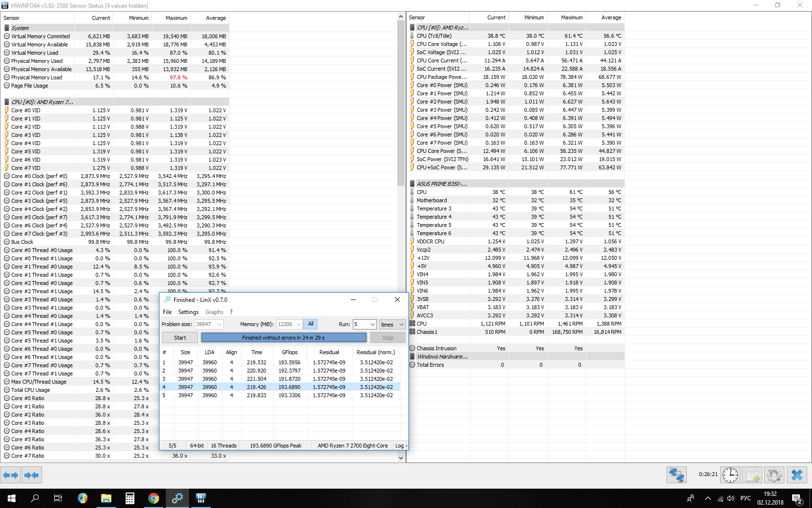Image resolution: width=812 pixels, height=508 pixels.
Task: Click the shrink sensor columns arrows button
Action: point(31,475)
